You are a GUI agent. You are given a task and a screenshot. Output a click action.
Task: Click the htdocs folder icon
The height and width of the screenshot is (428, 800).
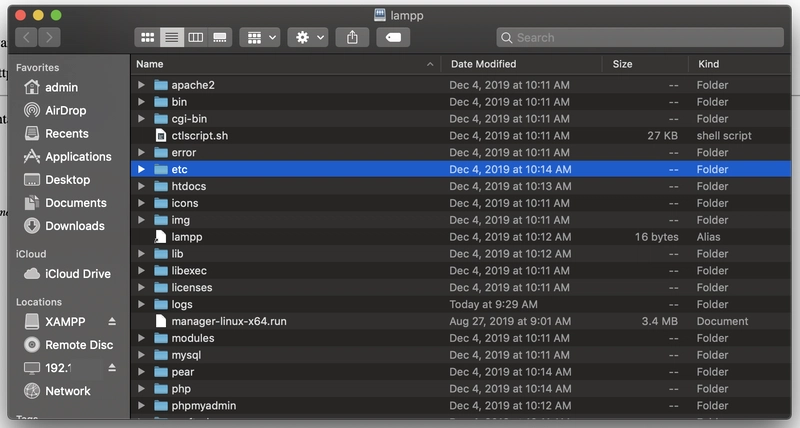point(161,186)
